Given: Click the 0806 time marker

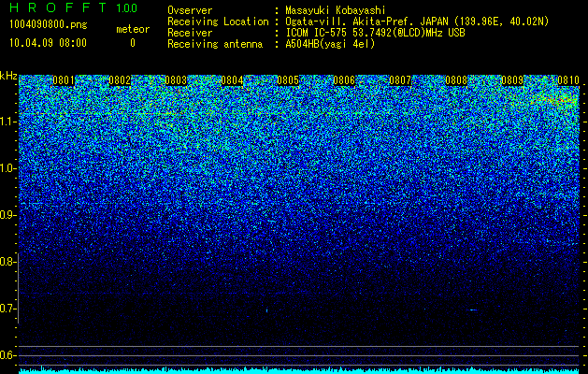Looking at the screenshot, I should pos(344,80).
